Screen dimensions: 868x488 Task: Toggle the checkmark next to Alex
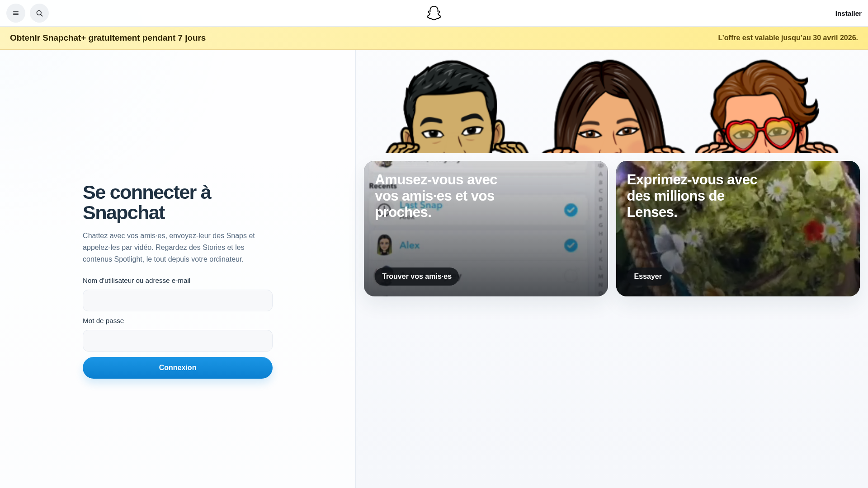(571, 245)
